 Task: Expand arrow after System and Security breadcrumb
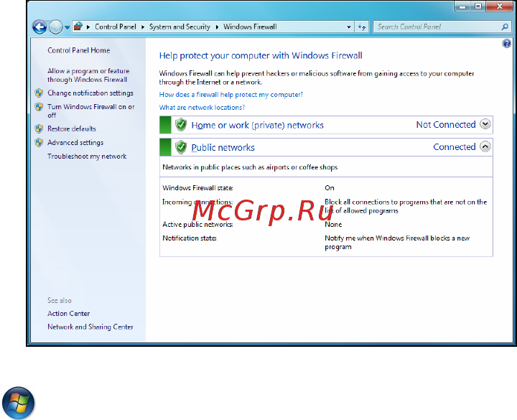coord(217,27)
